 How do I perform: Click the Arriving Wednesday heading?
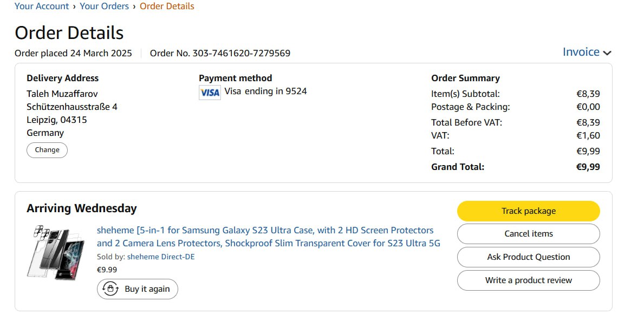[x=82, y=208]
